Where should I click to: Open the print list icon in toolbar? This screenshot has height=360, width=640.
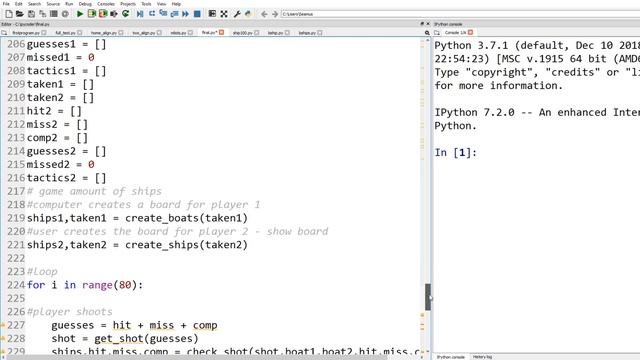coord(53,14)
